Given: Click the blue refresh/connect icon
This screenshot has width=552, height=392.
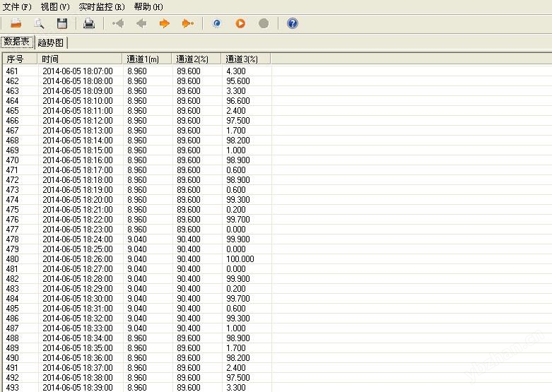Looking at the screenshot, I should point(217,23).
